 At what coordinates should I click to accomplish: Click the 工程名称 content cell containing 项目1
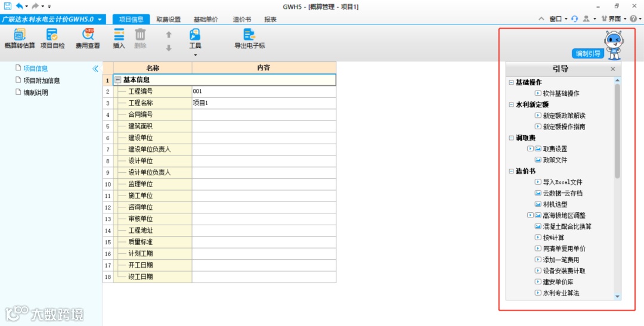(x=264, y=103)
